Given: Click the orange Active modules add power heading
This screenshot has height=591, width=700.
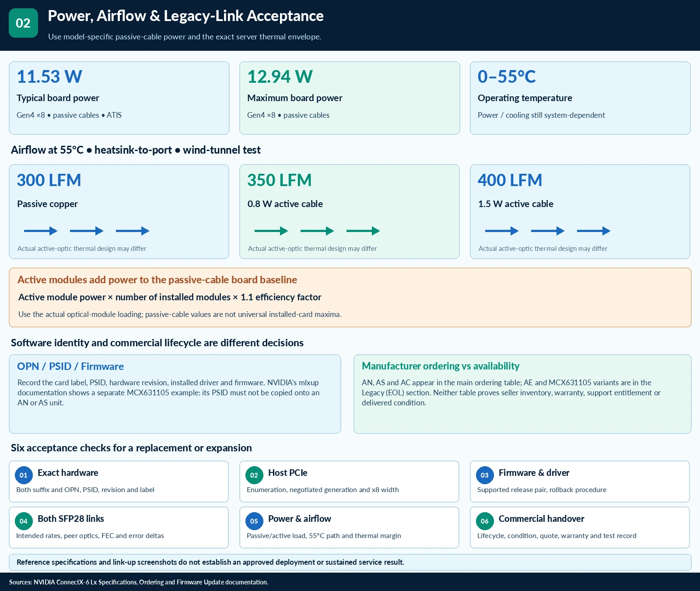Looking at the screenshot, I should point(157,280).
